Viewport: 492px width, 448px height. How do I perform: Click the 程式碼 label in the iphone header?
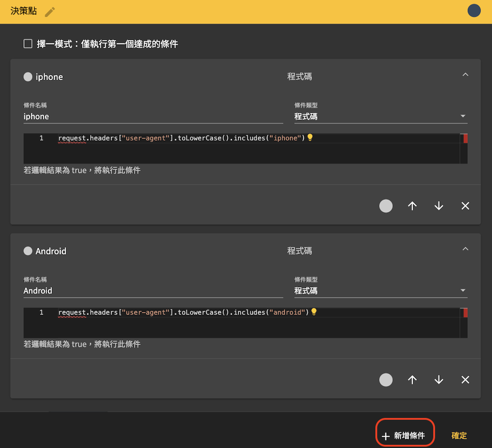click(300, 77)
